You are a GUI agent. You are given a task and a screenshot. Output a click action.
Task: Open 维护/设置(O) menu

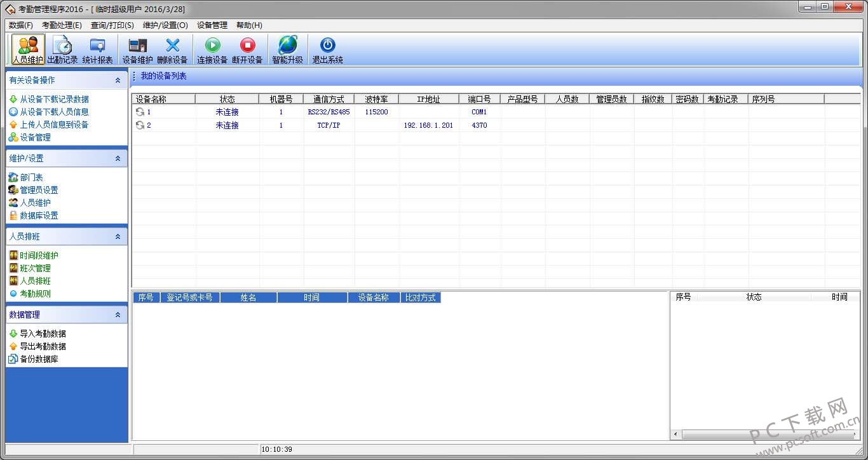(165, 25)
